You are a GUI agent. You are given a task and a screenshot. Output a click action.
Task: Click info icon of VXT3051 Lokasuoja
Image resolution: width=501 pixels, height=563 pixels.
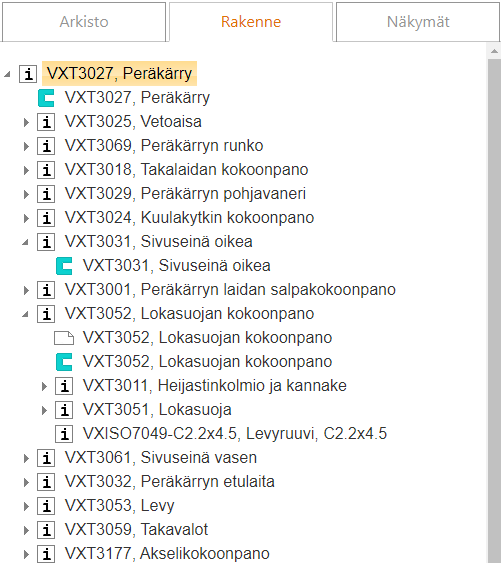pos(64,410)
